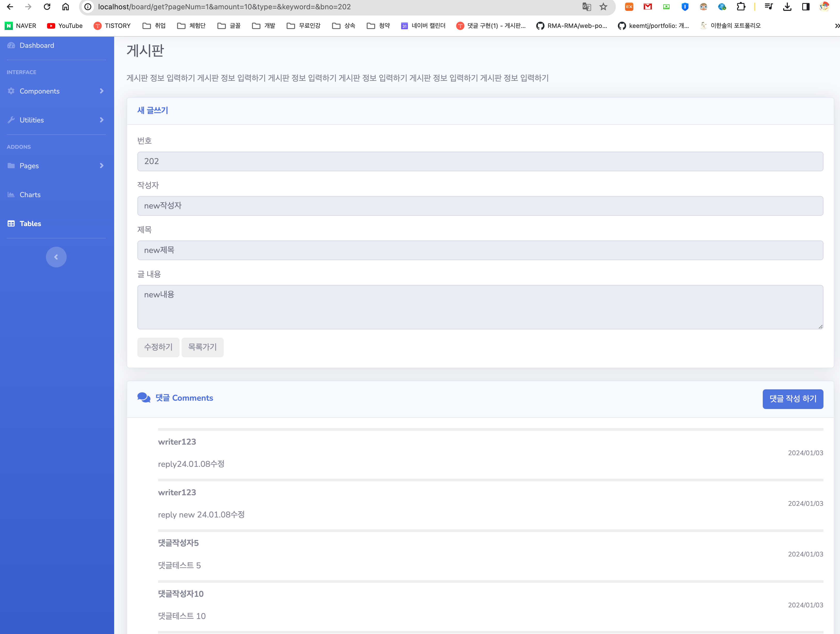Click the bookmark star icon
840x634 pixels.
tap(603, 7)
